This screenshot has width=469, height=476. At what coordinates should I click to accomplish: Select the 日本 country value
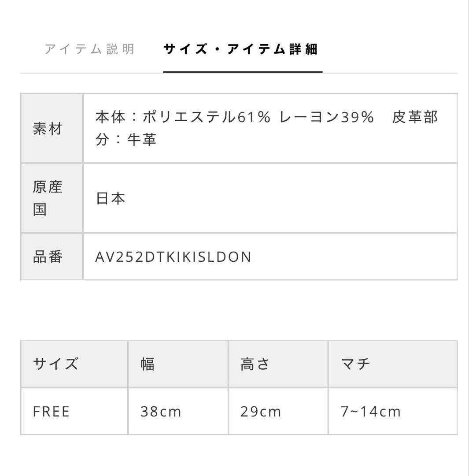point(111,199)
